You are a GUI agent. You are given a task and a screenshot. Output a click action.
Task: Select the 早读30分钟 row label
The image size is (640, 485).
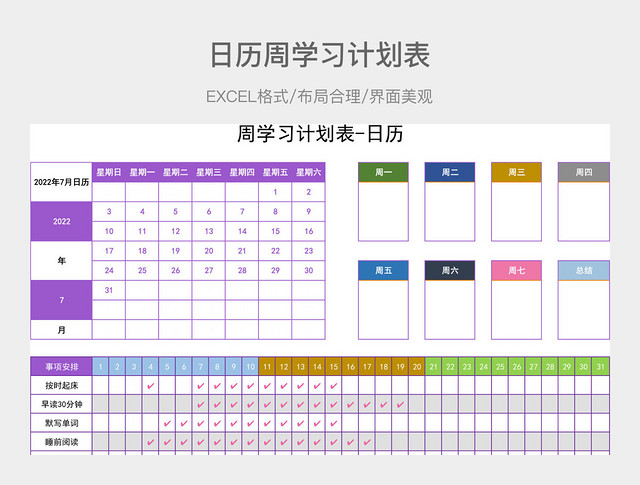click(61, 404)
